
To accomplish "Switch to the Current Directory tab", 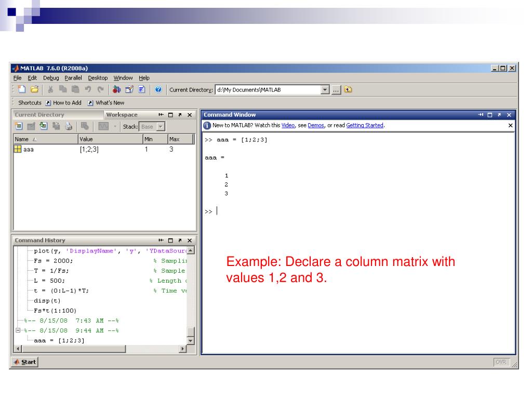I will [39, 115].
